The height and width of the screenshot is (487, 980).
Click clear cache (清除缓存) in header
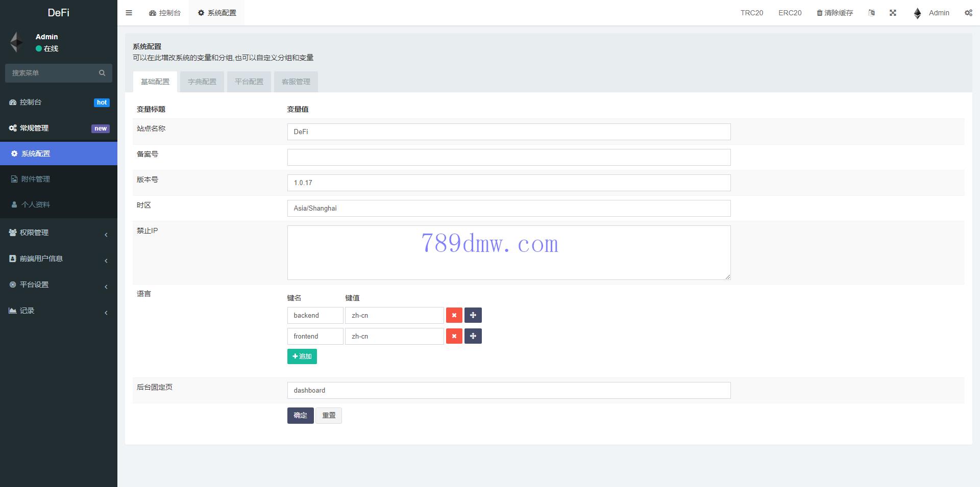click(835, 13)
